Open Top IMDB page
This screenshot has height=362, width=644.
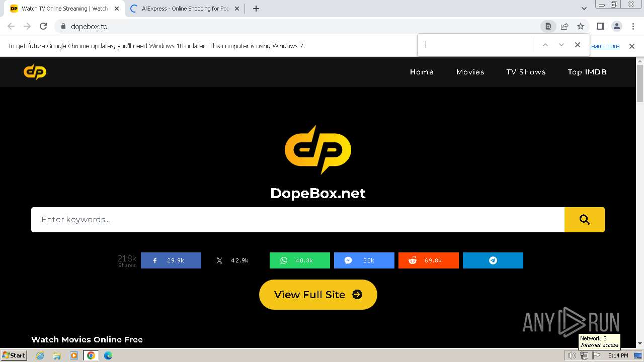pos(587,72)
